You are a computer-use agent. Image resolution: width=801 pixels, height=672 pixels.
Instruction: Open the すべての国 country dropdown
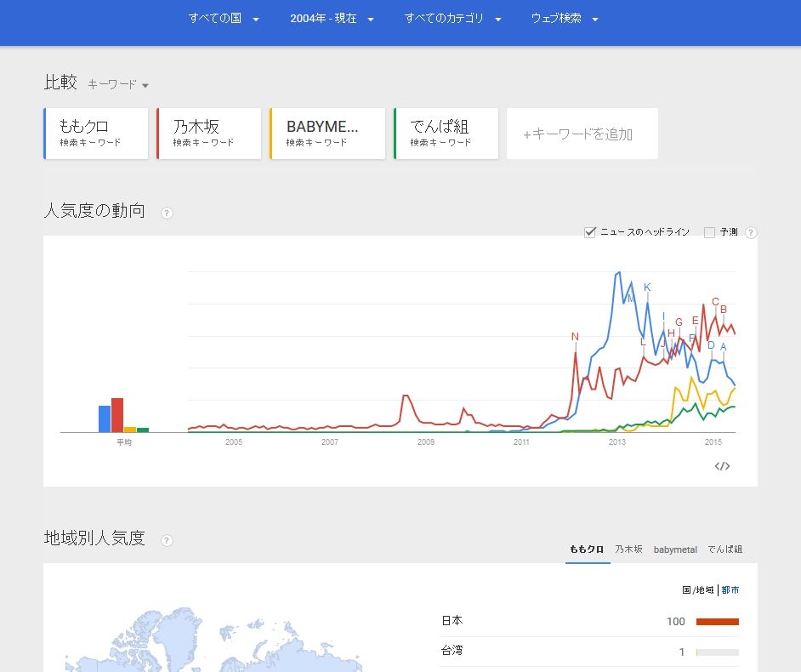[x=224, y=19]
